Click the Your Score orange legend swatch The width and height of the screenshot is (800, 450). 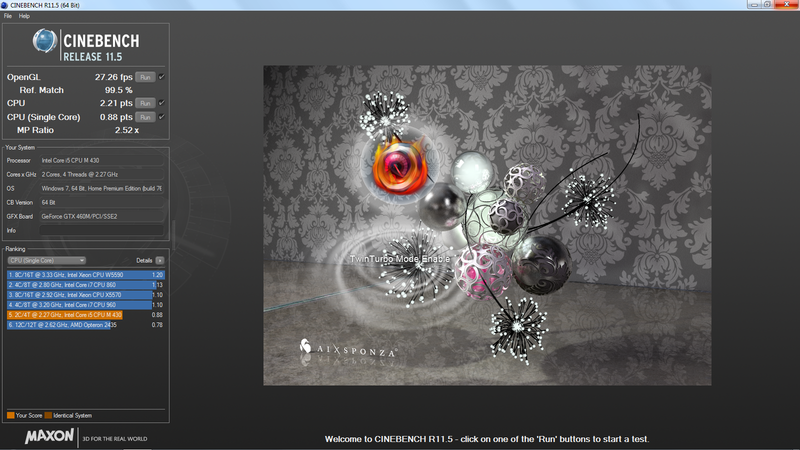click(10, 415)
